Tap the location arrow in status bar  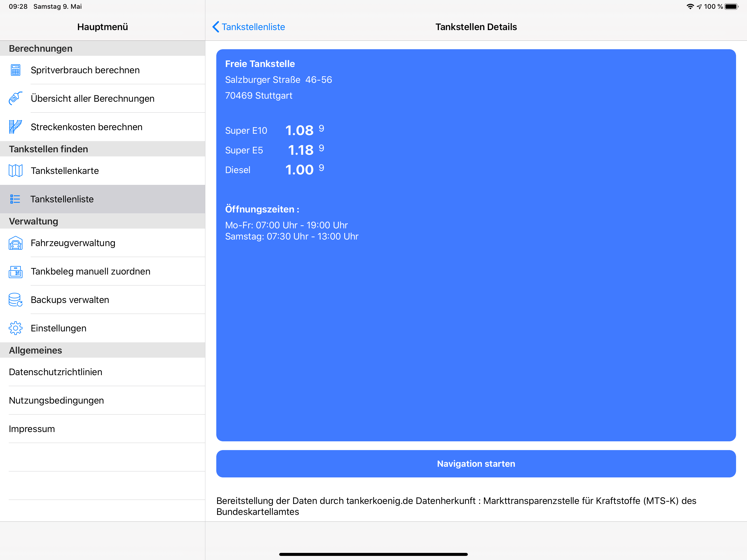[699, 6]
